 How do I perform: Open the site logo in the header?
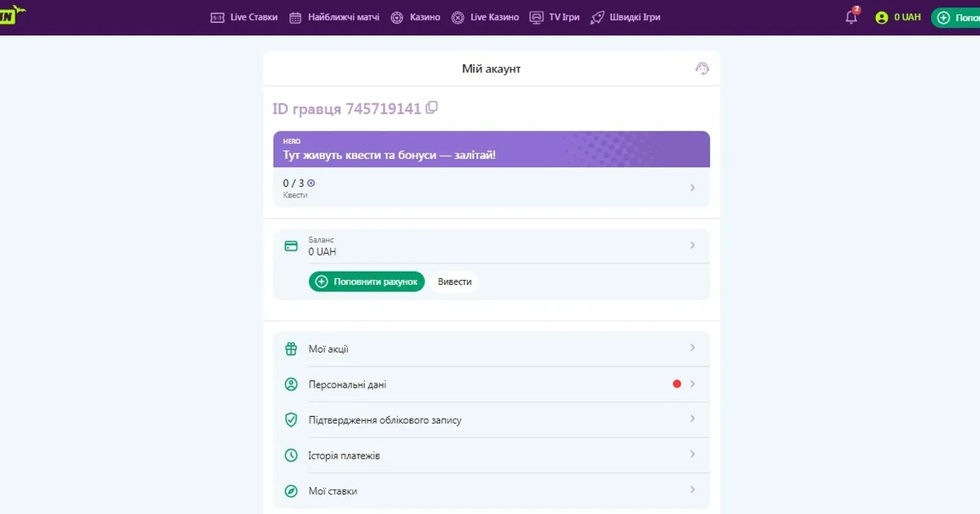pyautogui.click(x=13, y=14)
